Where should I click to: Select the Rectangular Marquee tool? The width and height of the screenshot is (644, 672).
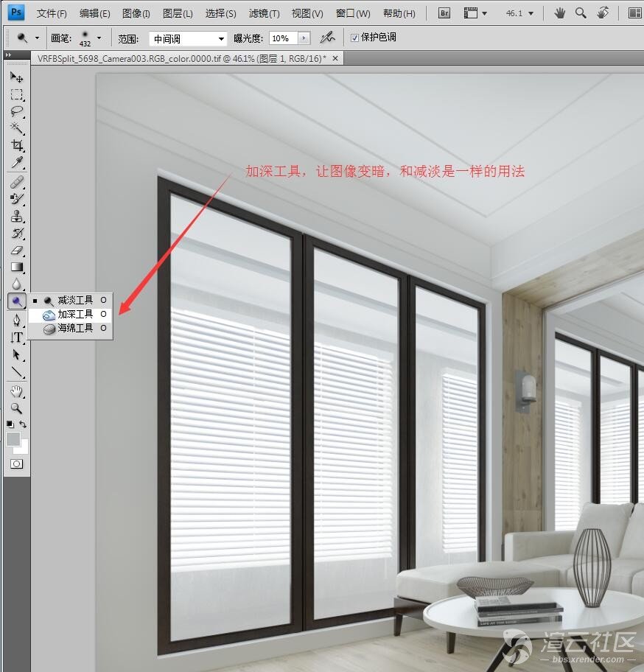(17, 94)
